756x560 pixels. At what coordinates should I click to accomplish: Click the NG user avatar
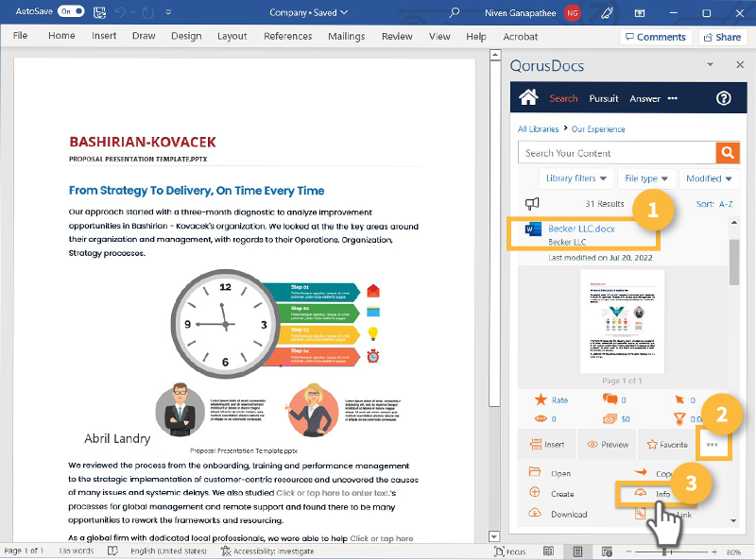(x=573, y=13)
